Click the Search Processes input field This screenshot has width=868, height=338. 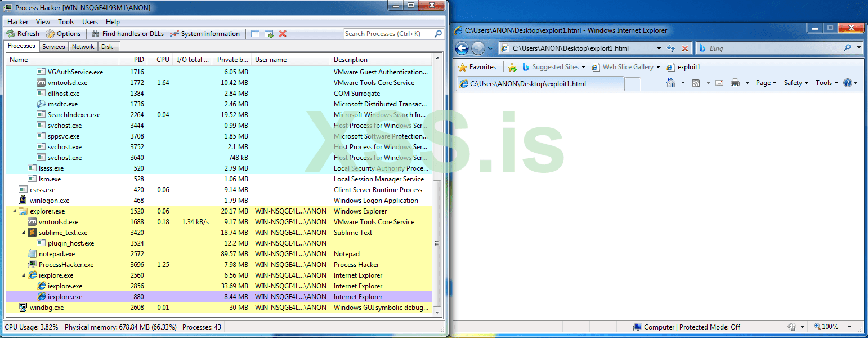click(x=388, y=34)
